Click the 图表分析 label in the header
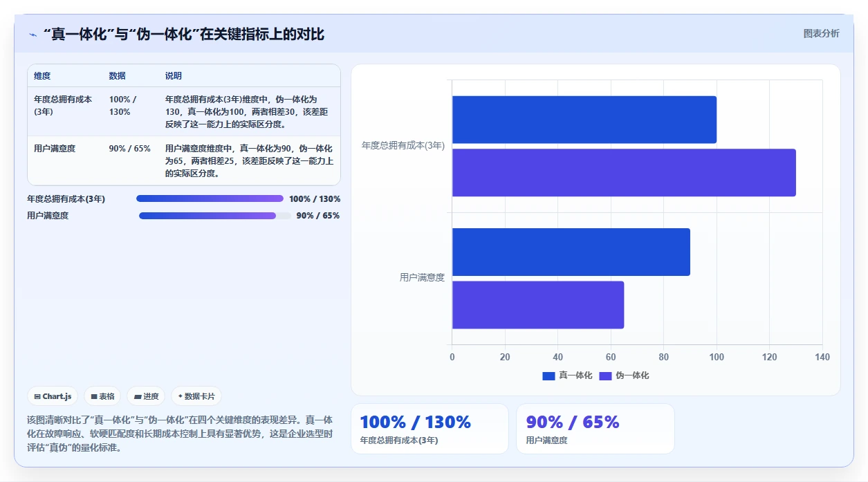This screenshot has width=868, height=482. 821,33
